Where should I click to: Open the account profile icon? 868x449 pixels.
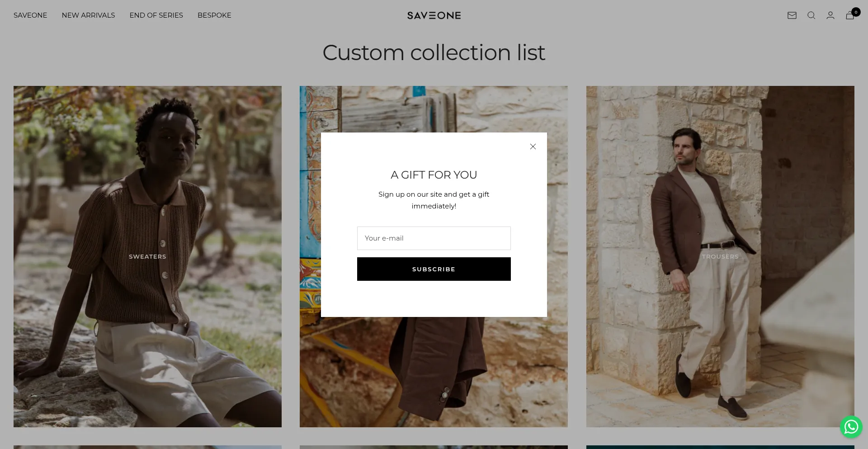[830, 15]
